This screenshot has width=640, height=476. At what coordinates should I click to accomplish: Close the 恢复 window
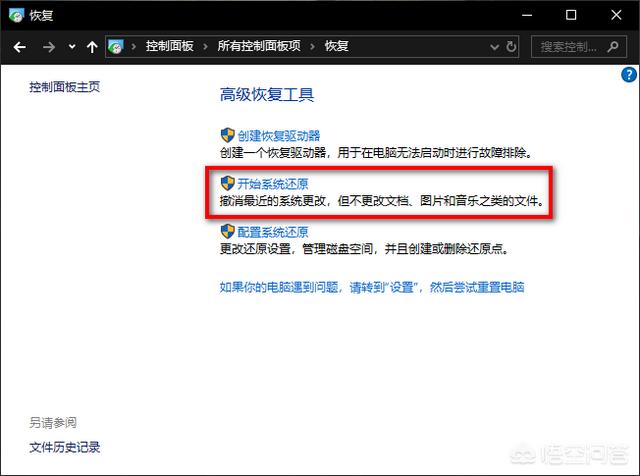tap(616, 15)
